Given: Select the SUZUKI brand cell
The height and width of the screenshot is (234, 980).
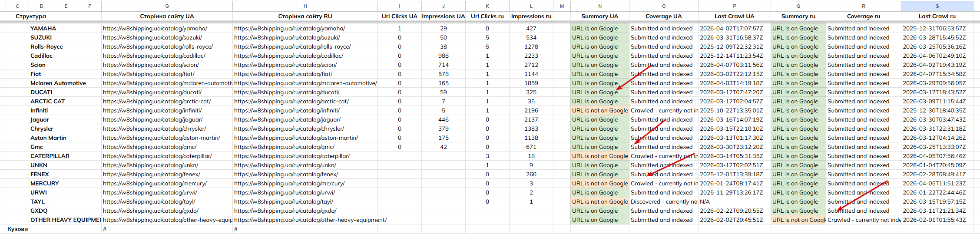Looking at the screenshot, I should [41, 38].
